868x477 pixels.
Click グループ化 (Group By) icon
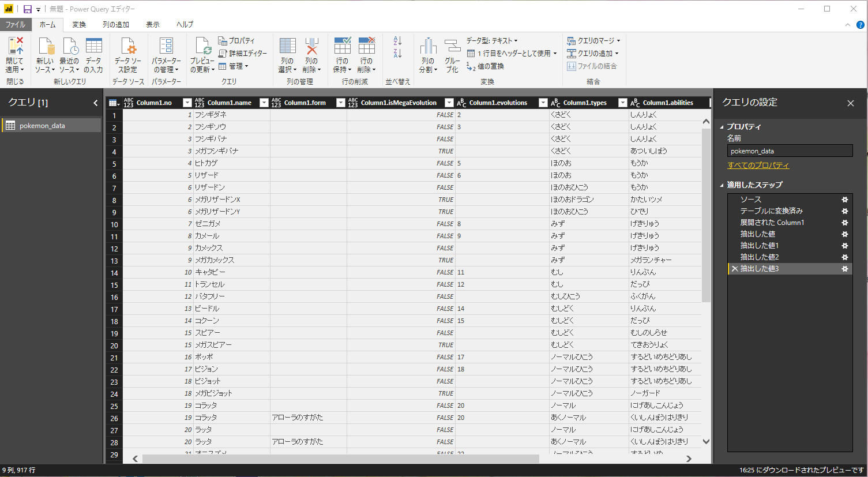[453, 46]
